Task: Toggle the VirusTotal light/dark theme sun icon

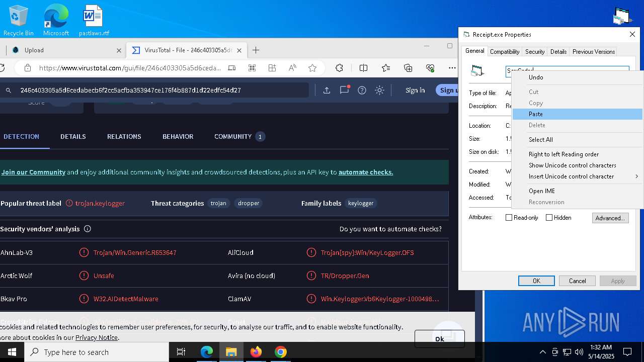Action: click(380, 90)
